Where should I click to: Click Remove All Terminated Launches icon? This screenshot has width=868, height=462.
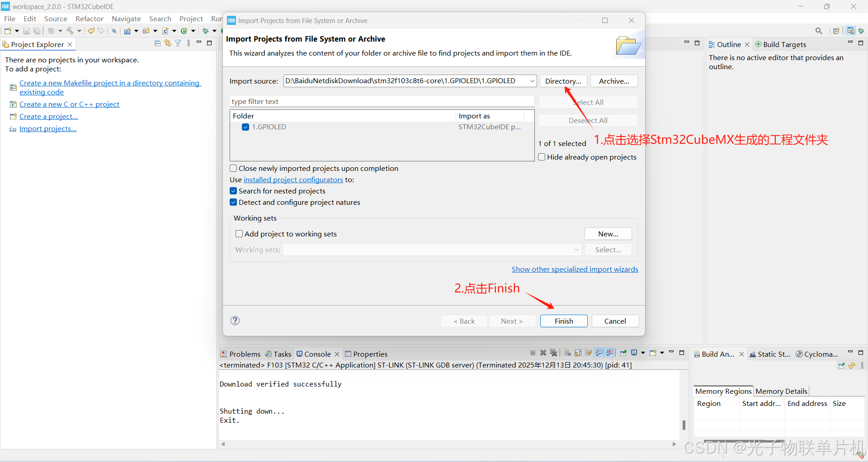tap(553, 353)
